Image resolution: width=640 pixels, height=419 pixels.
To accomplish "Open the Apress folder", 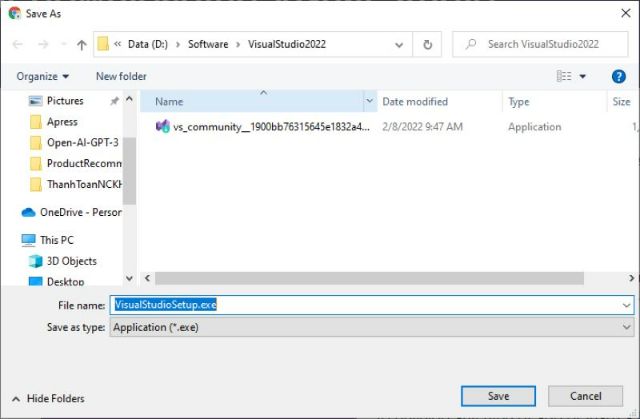I will click(x=62, y=122).
